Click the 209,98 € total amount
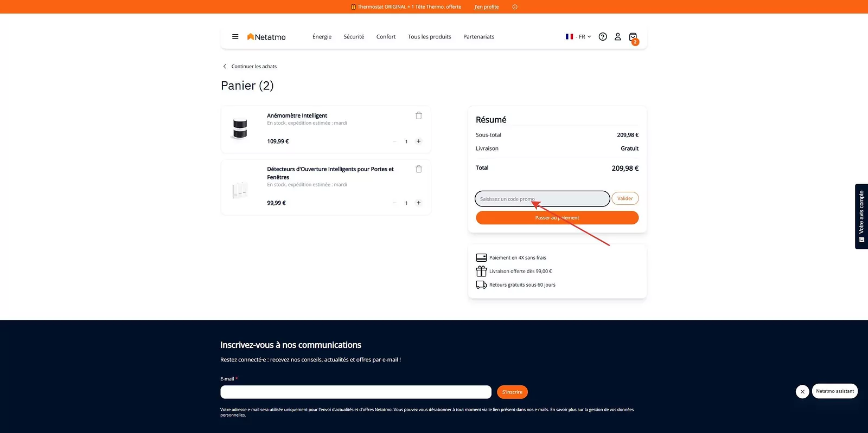The image size is (868, 433). pyautogui.click(x=625, y=169)
